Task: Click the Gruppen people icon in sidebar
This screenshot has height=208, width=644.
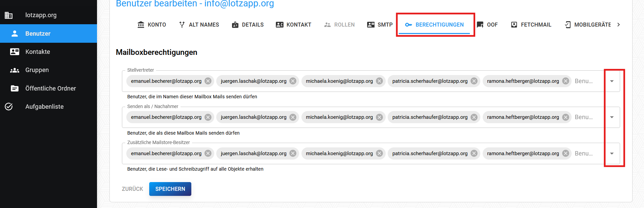Action: click(x=14, y=70)
